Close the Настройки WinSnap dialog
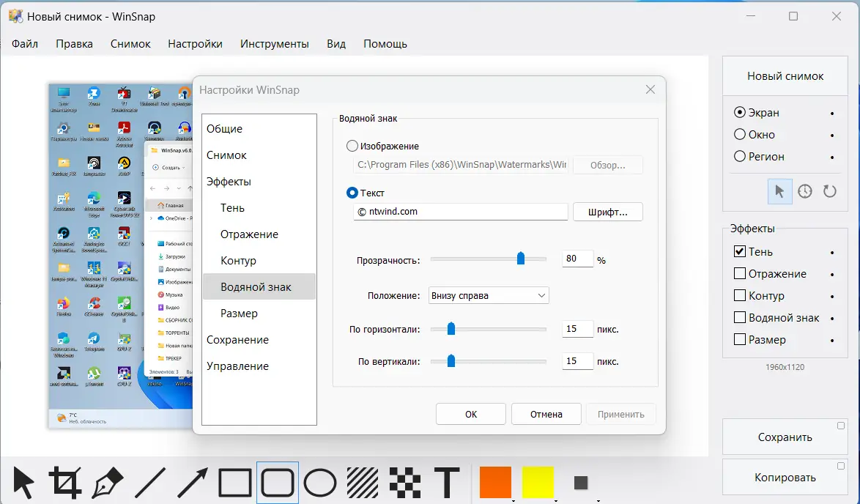This screenshot has width=860, height=504. click(650, 89)
